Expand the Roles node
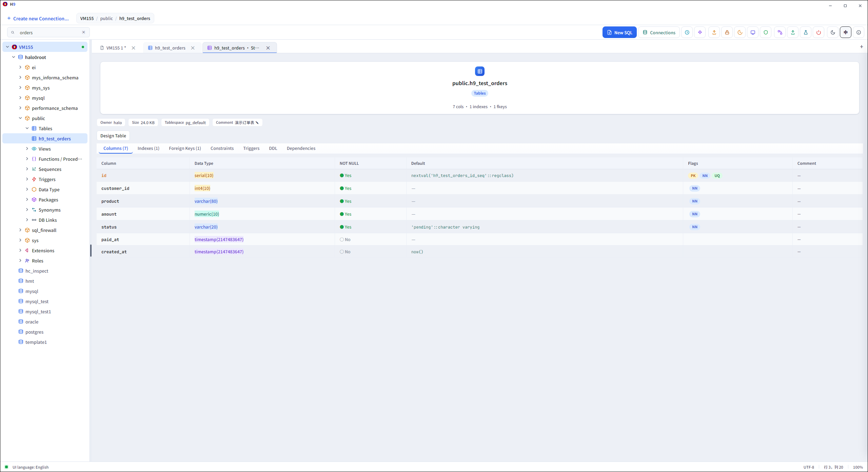 pos(20,261)
